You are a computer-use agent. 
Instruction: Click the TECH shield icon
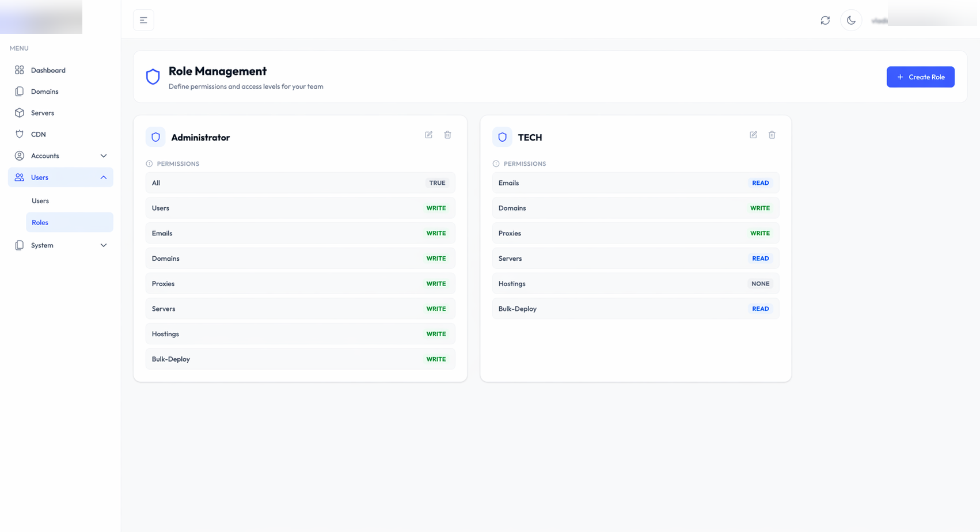502,137
